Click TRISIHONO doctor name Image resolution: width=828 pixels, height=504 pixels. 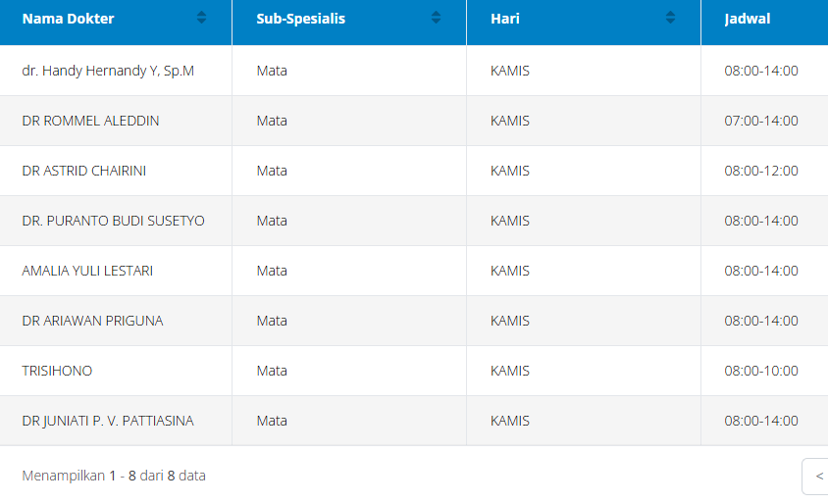(x=57, y=371)
